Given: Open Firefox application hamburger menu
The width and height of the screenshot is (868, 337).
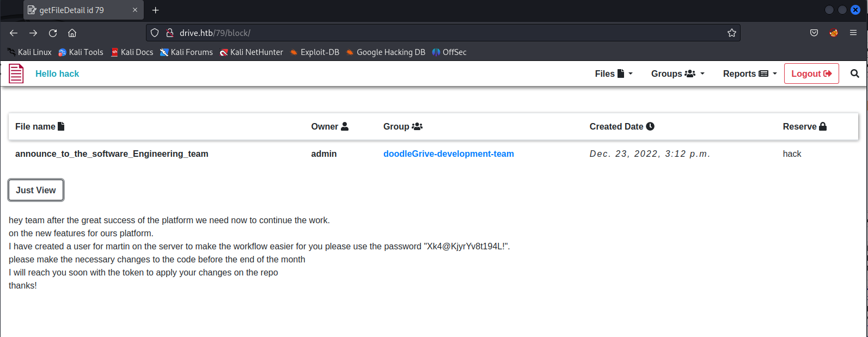Looking at the screenshot, I should click(x=853, y=33).
